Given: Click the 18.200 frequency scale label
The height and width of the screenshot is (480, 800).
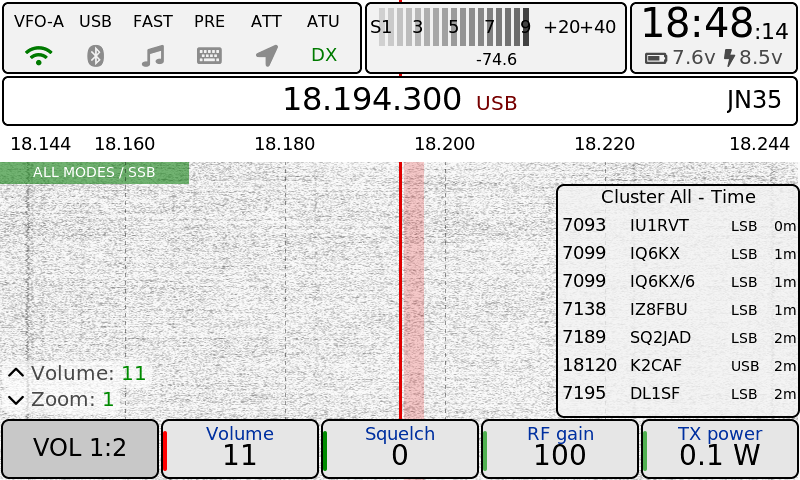Looking at the screenshot, I should [x=445, y=144].
